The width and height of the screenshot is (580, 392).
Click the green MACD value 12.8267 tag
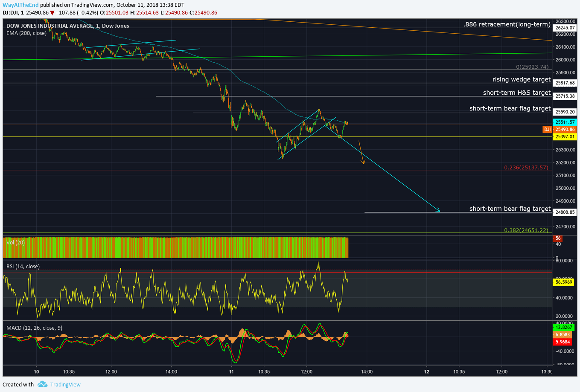[564, 327]
